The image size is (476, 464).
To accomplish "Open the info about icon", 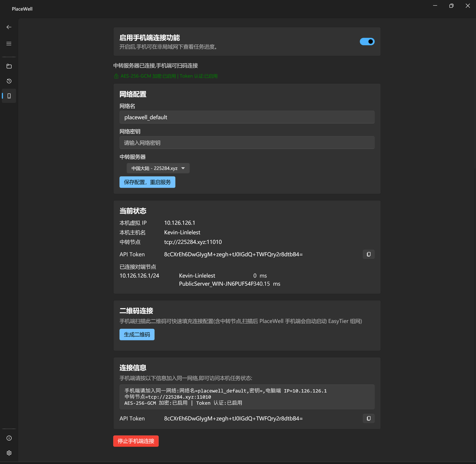I will 9,438.
